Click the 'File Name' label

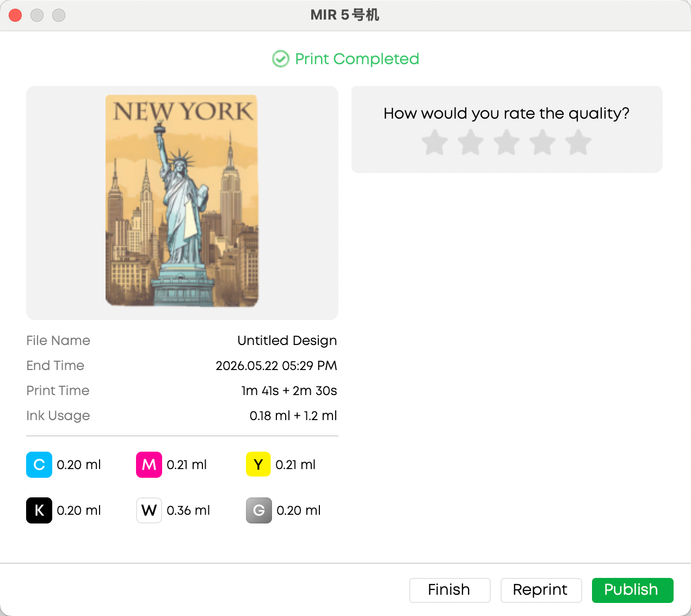click(58, 341)
